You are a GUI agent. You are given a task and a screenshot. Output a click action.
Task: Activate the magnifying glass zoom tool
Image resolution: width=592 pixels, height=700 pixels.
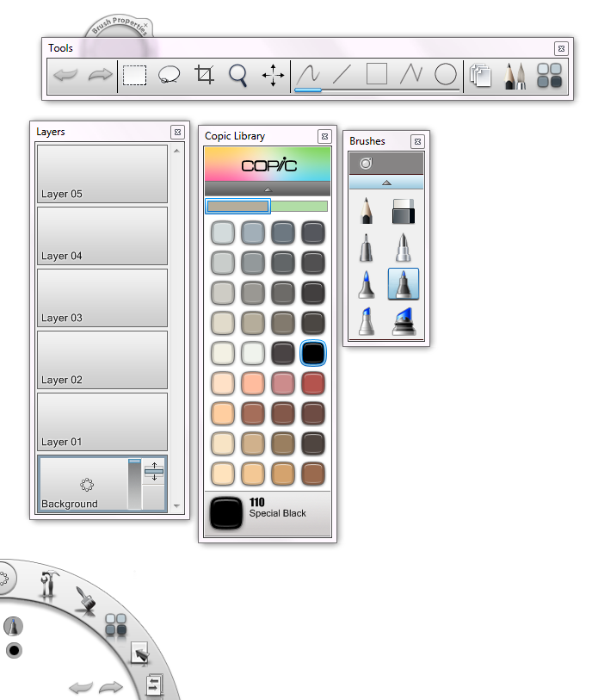pyautogui.click(x=238, y=75)
